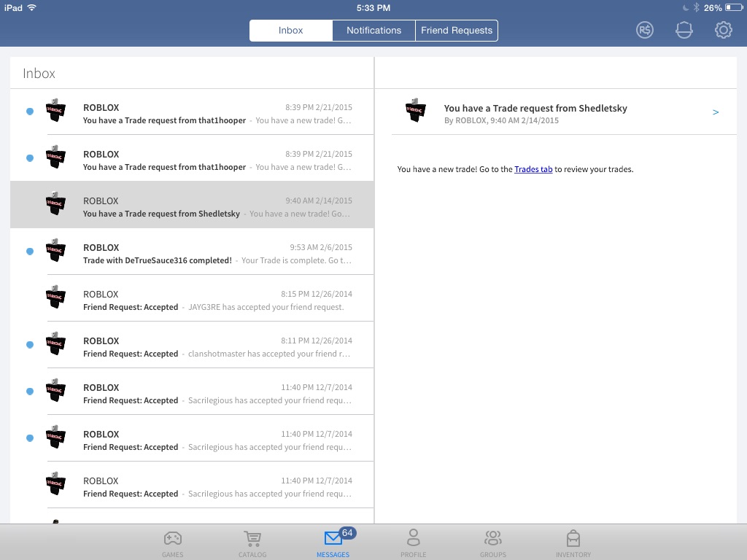
Task: Expand message details with the arrow
Action: [x=716, y=112]
